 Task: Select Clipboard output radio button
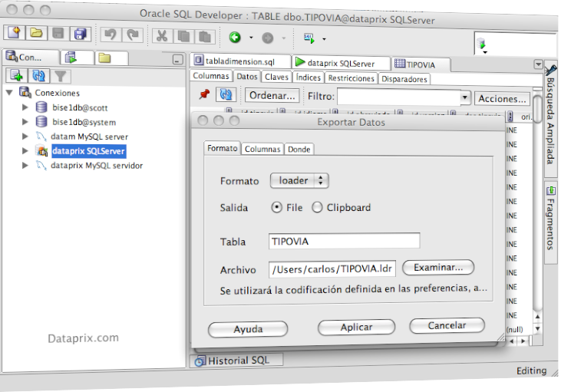click(317, 207)
